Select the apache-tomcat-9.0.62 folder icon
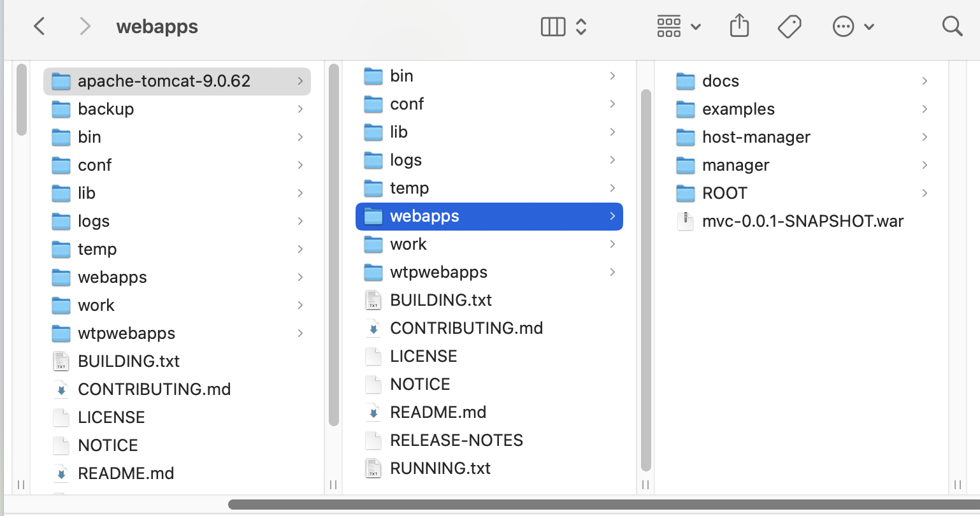 click(x=61, y=81)
